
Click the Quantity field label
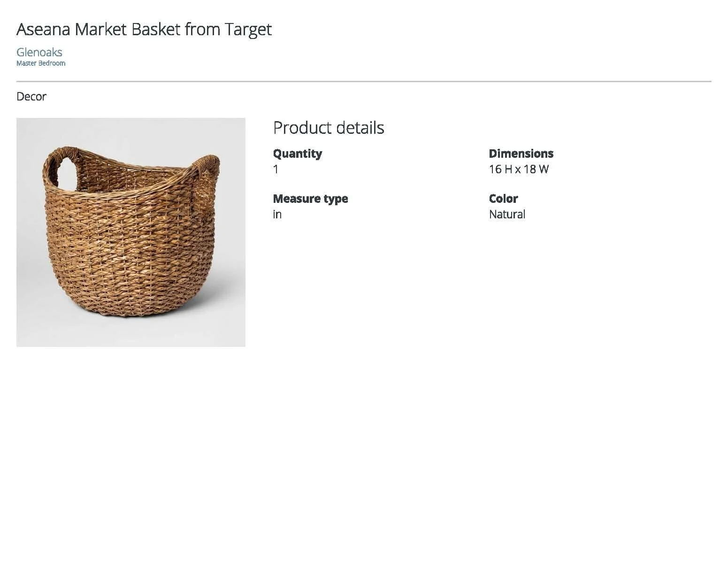[297, 154]
